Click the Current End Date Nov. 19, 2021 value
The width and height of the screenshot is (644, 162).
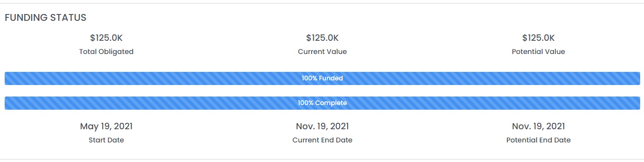click(322, 126)
